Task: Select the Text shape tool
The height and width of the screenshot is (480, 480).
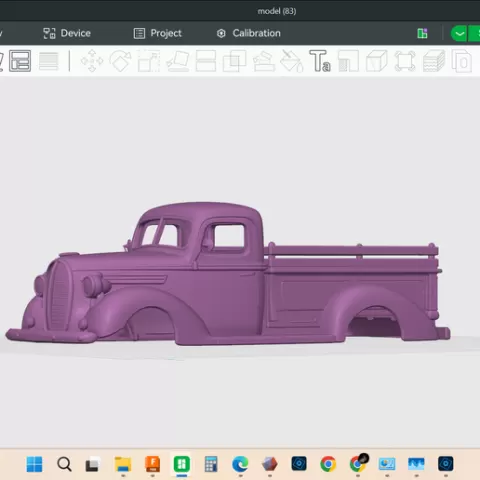Action: (x=320, y=61)
